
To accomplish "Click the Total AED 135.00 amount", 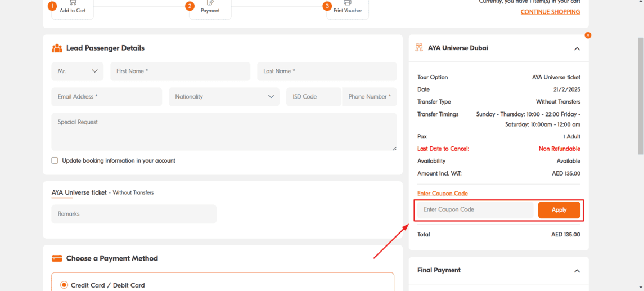I will pos(566,235).
